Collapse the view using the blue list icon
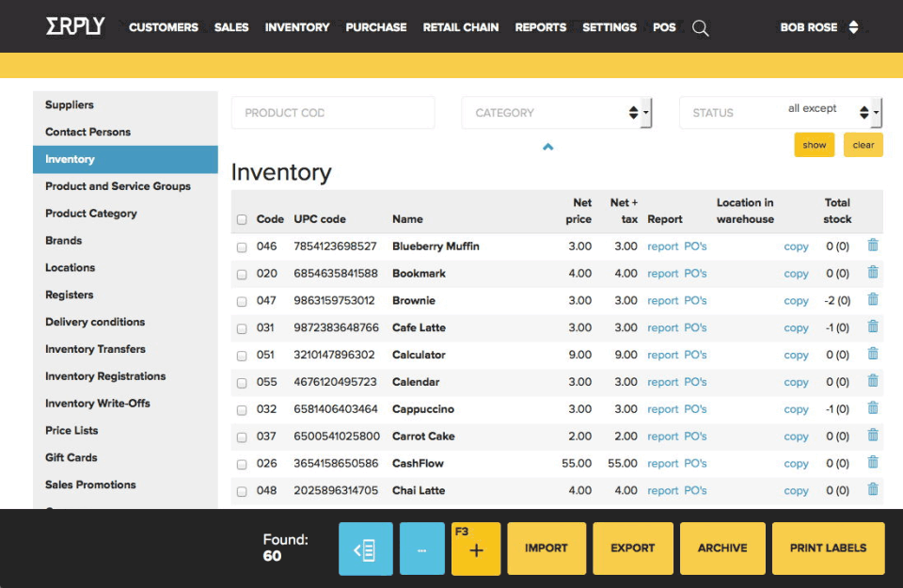 (x=365, y=548)
